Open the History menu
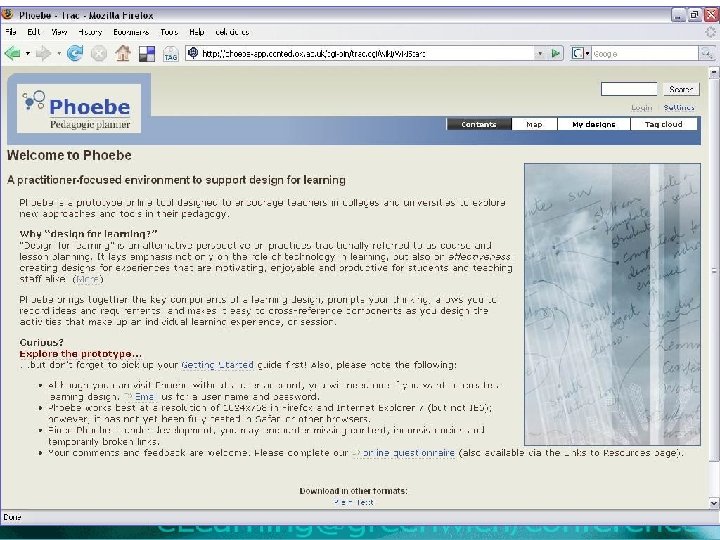 point(90,32)
